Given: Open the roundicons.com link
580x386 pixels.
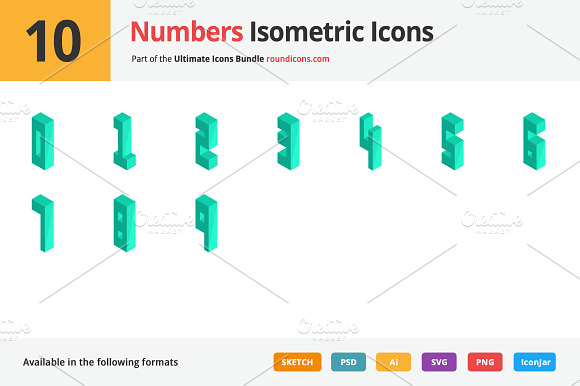Looking at the screenshot, I should pos(298,59).
